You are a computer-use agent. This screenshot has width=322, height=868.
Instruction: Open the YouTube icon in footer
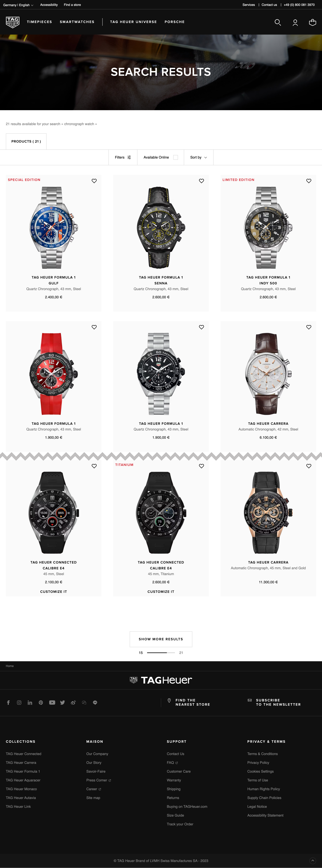tap(52, 703)
